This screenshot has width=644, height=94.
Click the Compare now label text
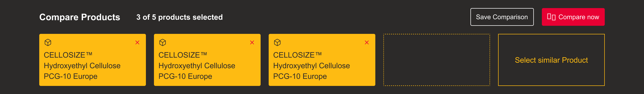click(x=579, y=17)
